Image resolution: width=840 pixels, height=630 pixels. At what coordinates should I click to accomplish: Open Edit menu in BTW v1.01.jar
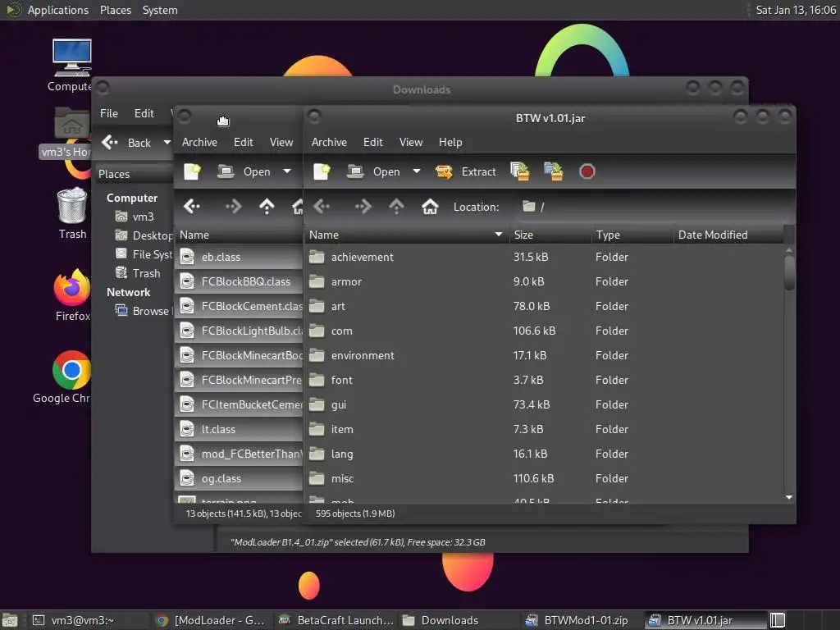[373, 142]
